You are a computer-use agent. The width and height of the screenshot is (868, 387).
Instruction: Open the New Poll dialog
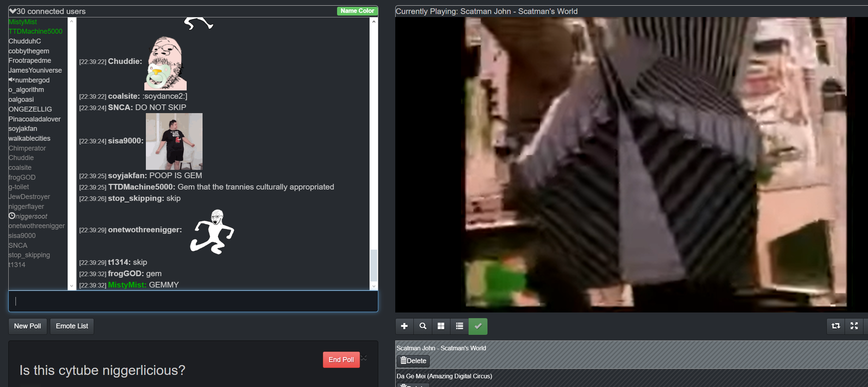[28, 326]
